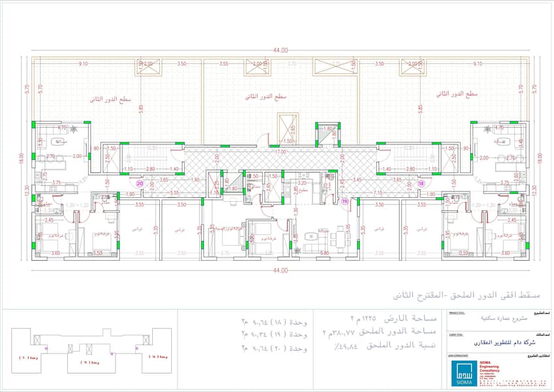Click the '7.10' corridor dimension
554x392 pixels.
[x=378, y=193]
